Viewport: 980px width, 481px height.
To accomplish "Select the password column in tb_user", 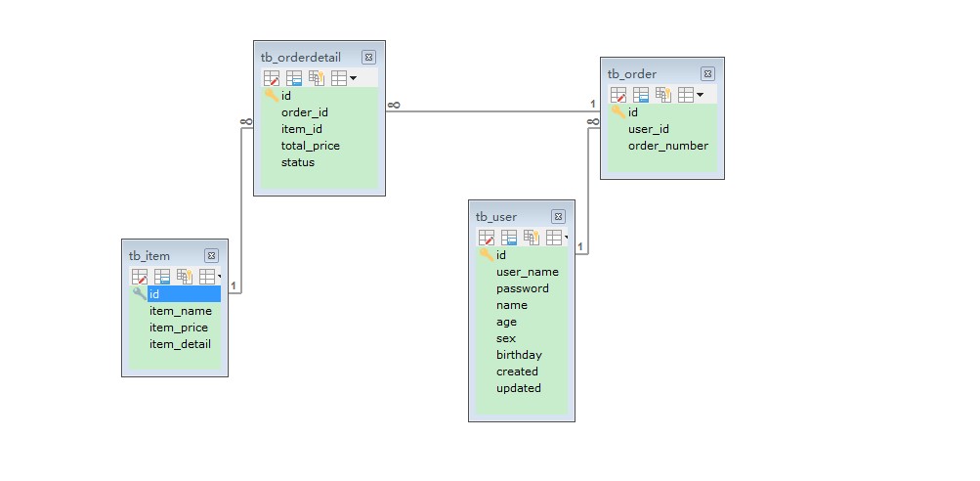I will click(x=522, y=288).
